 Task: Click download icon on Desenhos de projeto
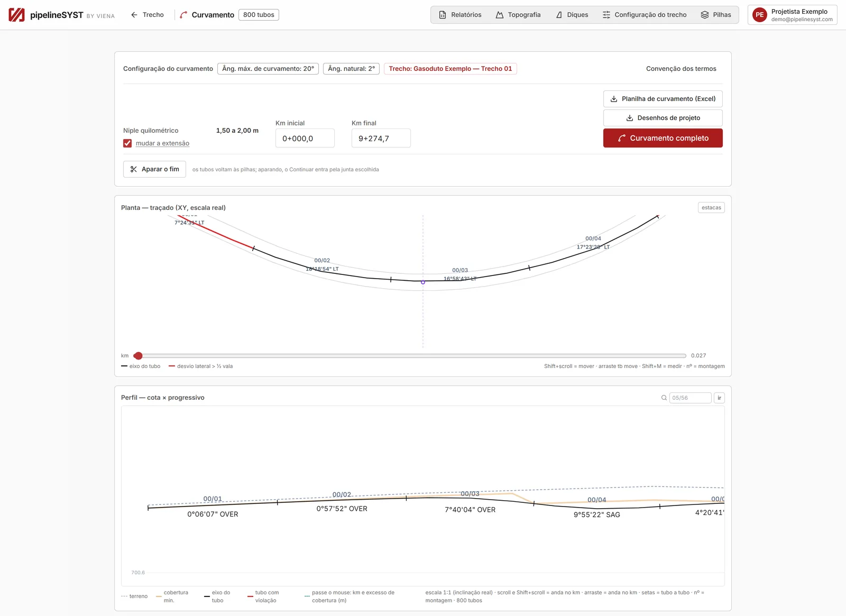point(630,118)
